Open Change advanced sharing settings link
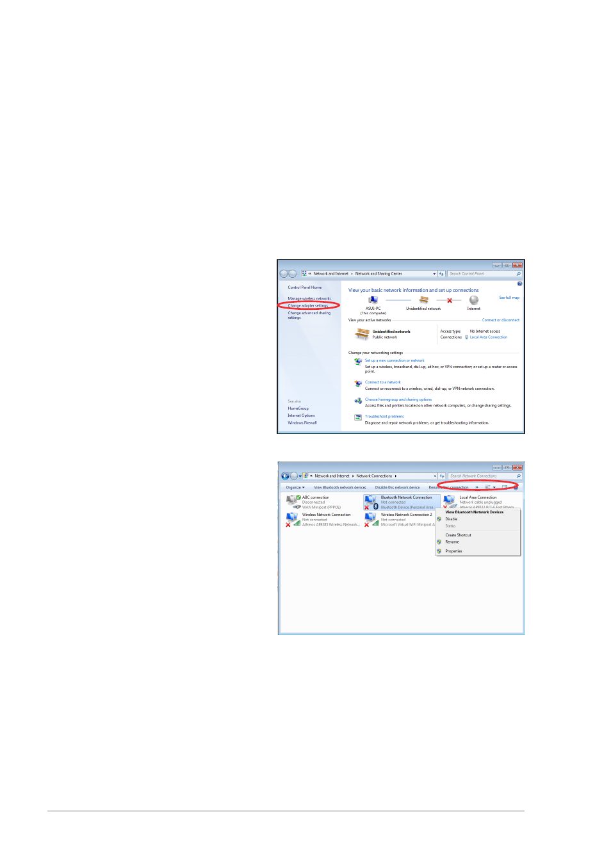Viewport: 611px width, 868px height. [x=309, y=315]
